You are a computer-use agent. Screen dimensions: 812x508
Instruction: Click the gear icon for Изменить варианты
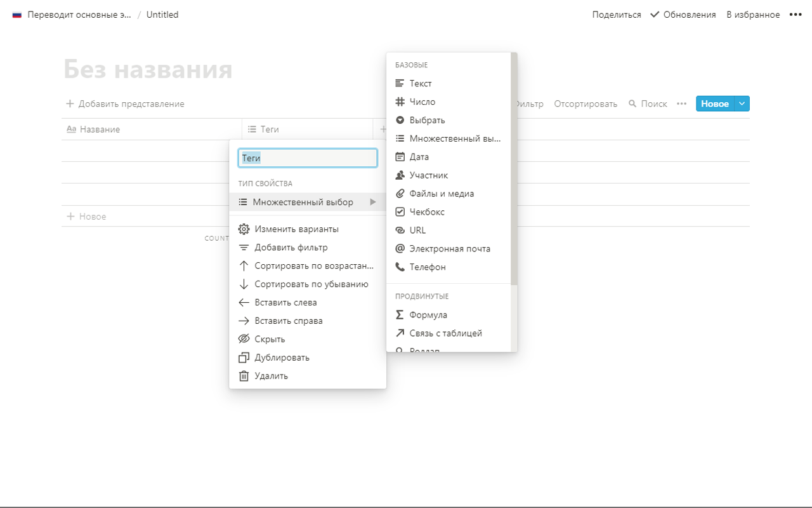pyautogui.click(x=244, y=229)
